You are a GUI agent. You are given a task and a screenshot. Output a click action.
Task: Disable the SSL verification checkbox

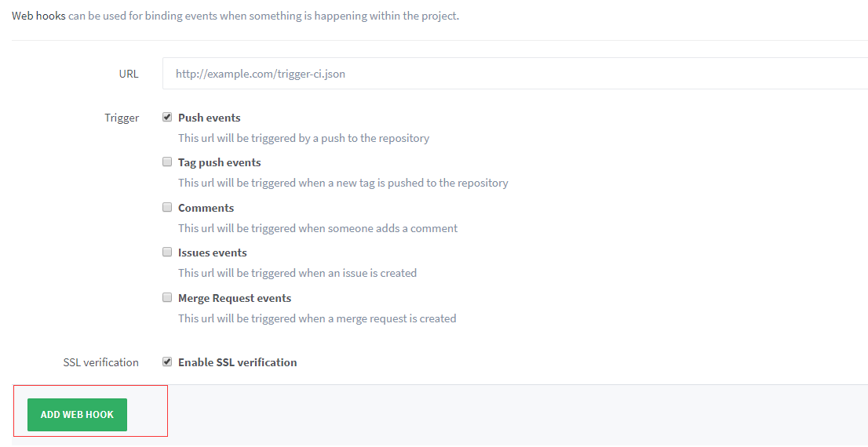tap(167, 362)
